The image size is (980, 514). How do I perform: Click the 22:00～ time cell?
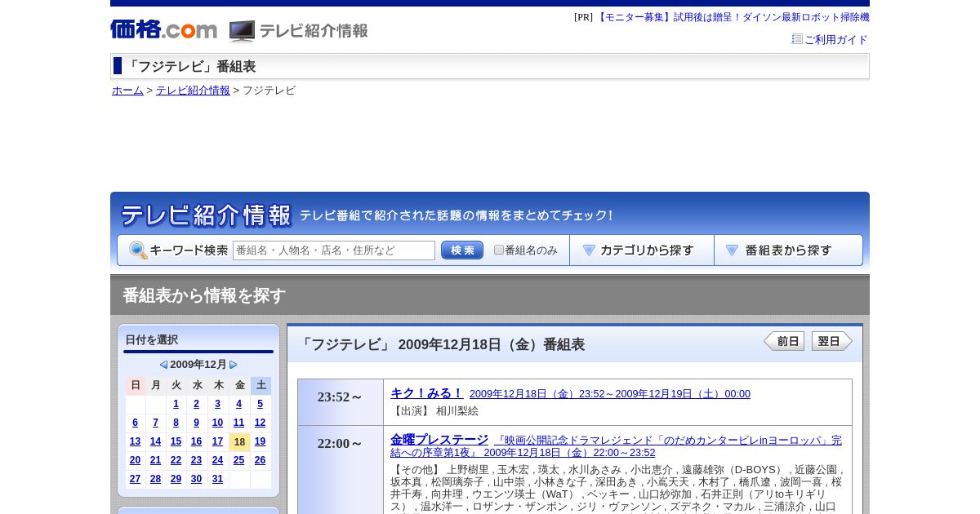[x=341, y=470]
